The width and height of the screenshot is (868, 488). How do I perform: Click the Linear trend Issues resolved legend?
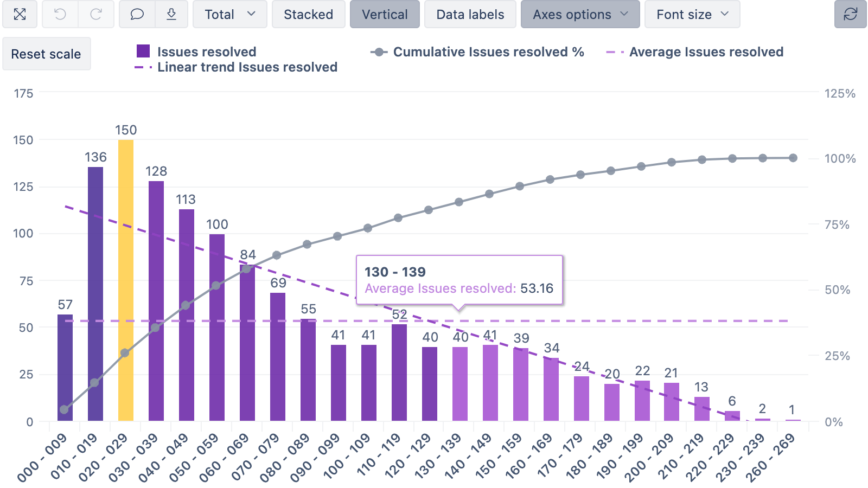coord(247,67)
